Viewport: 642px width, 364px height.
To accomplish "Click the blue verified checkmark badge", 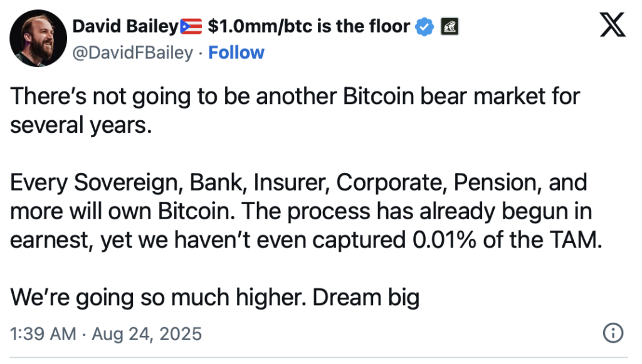I will (424, 27).
